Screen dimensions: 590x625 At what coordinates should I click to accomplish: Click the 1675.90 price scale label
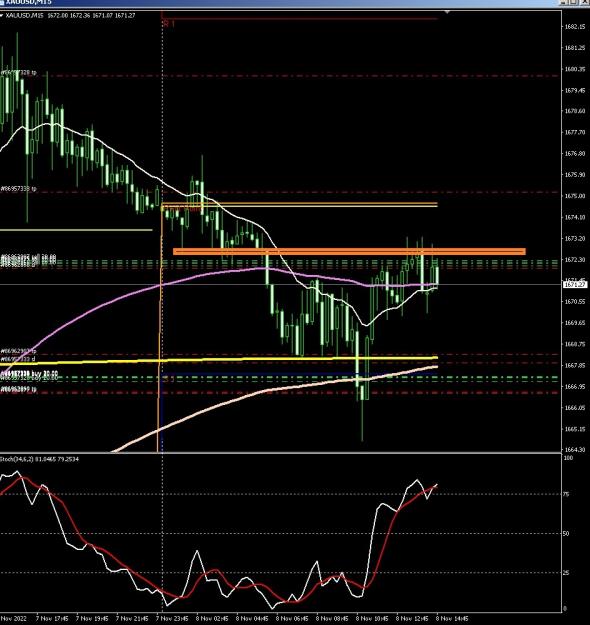tap(574, 175)
